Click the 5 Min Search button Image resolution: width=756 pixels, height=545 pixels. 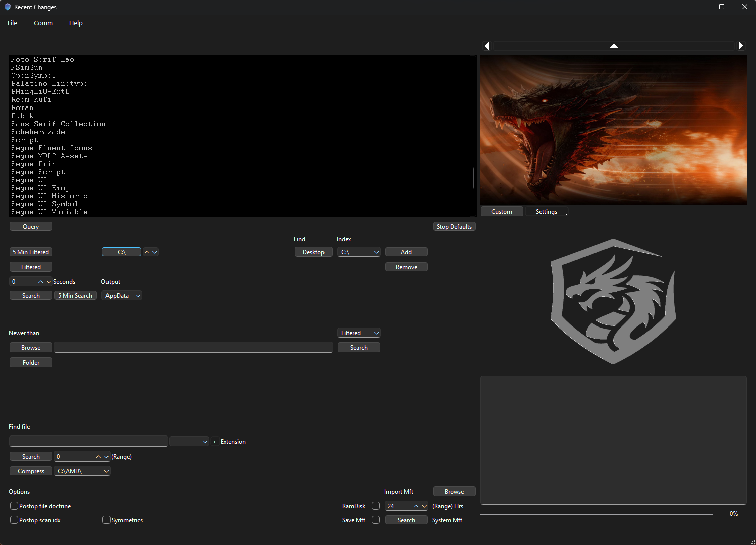75,296
